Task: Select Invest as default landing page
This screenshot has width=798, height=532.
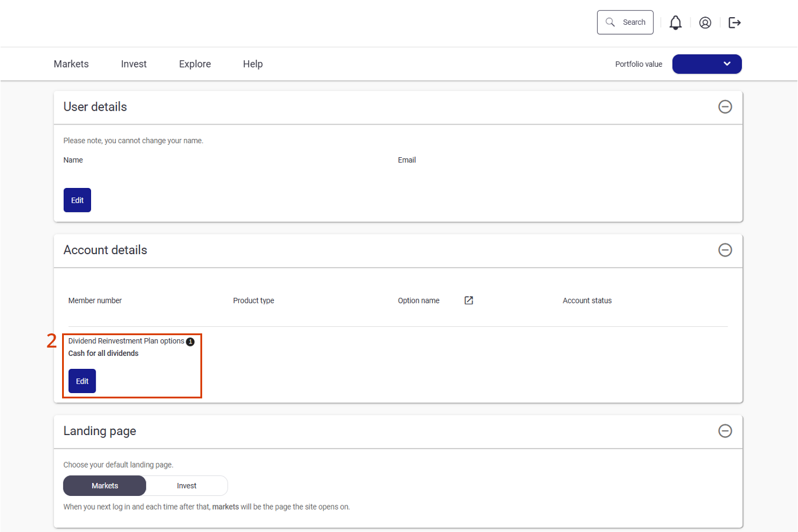Action: pos(186,486)
